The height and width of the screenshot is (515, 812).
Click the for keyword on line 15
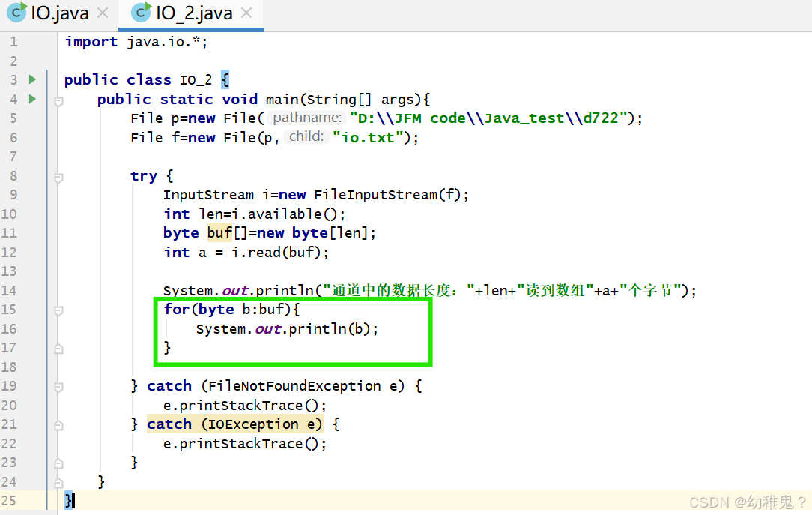click(177, 310)
